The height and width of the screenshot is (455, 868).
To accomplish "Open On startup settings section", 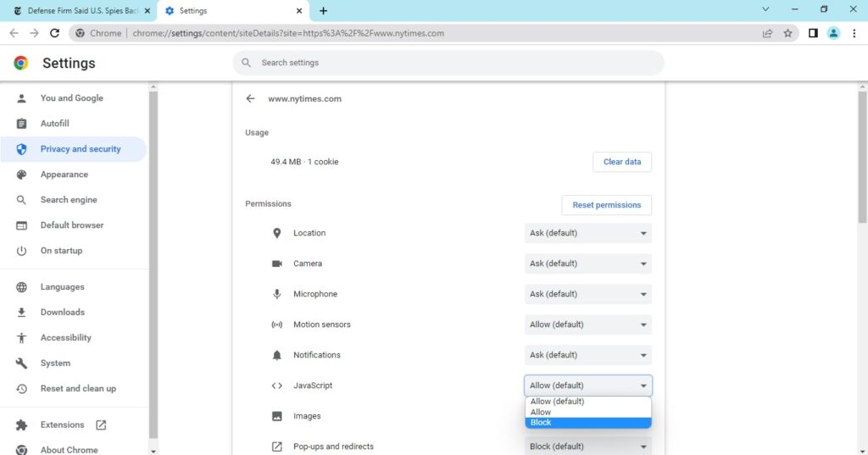I will point(61,251).
